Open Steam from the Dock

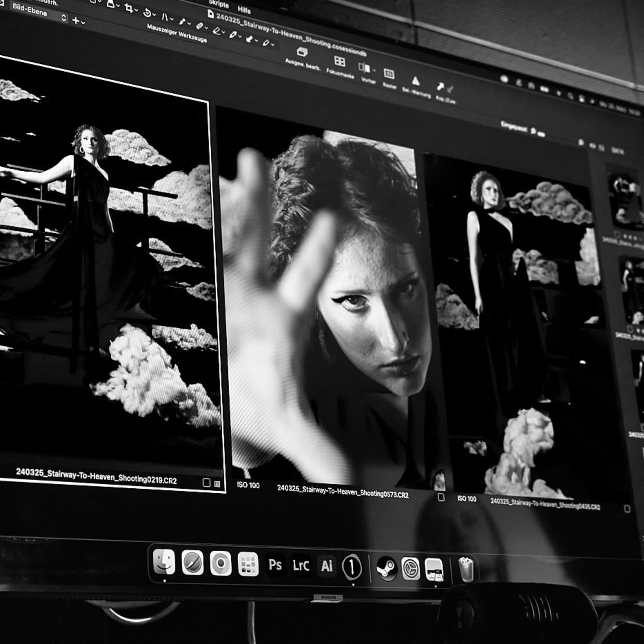[387, 568]
